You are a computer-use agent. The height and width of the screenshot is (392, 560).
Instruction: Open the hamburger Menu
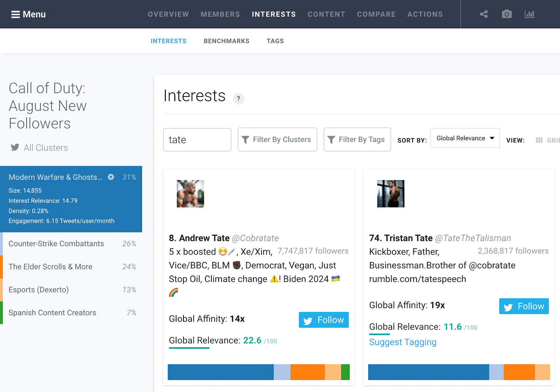[28, 14]
